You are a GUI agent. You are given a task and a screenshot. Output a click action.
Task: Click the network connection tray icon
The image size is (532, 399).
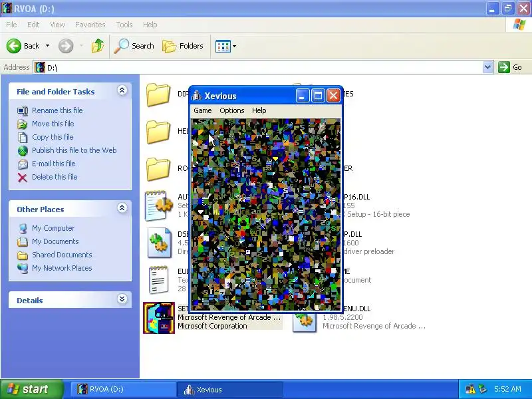(483, 389)
